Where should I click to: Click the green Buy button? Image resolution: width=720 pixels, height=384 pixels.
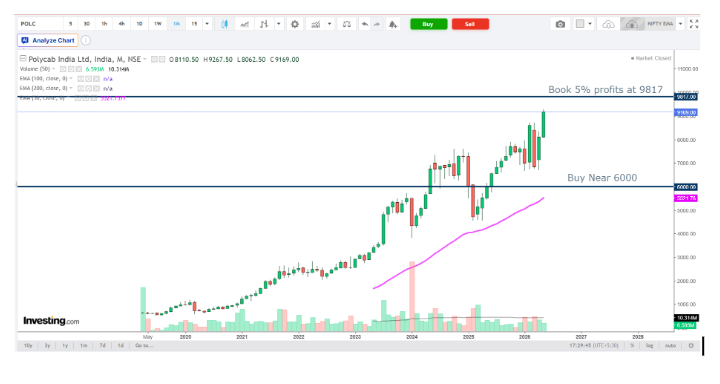pos(428,24)
